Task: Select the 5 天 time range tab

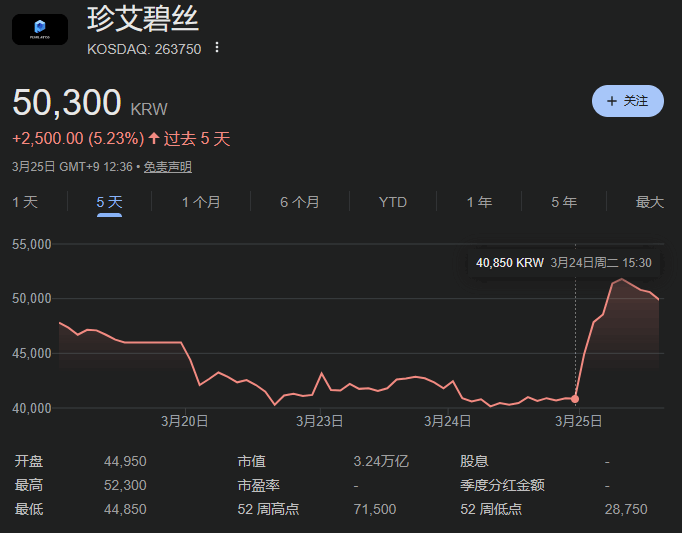Action: tap(109, 202)
